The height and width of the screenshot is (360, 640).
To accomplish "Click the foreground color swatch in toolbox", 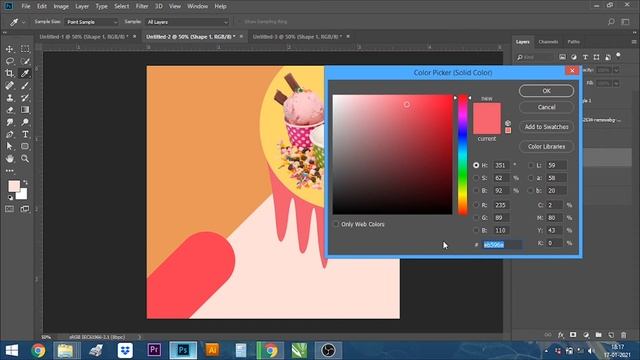I will pos(14,187).
